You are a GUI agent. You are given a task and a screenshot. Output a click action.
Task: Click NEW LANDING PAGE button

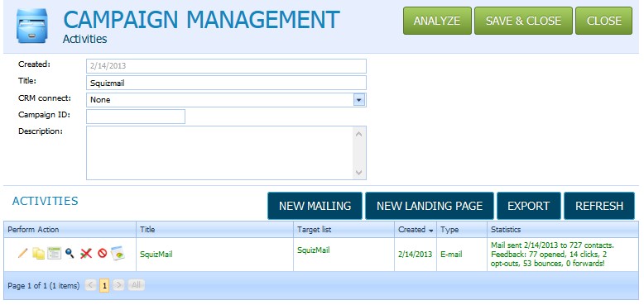coord(430,206)
